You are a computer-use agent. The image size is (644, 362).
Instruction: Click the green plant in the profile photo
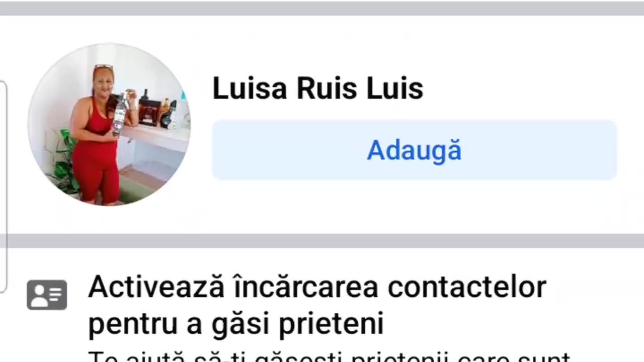(64, 162)
